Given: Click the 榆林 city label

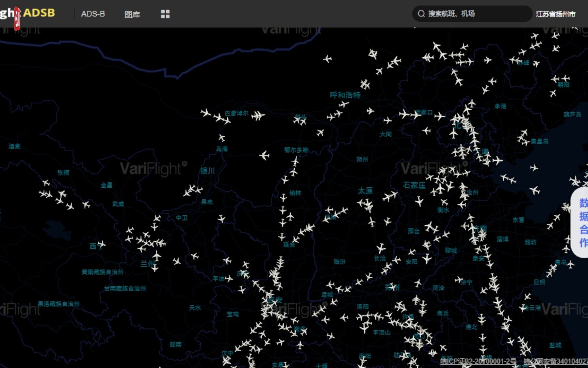Looking at the screenshot, I should (295, 193).
